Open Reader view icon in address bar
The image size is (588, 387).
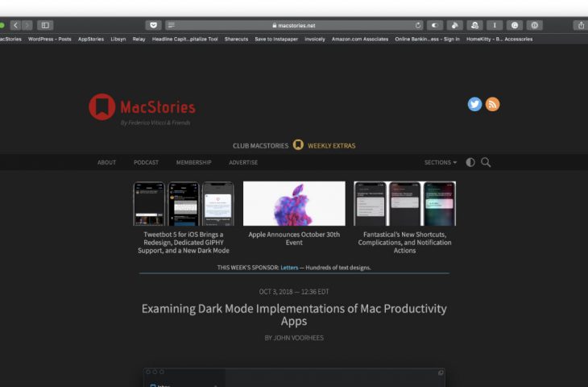172,25
